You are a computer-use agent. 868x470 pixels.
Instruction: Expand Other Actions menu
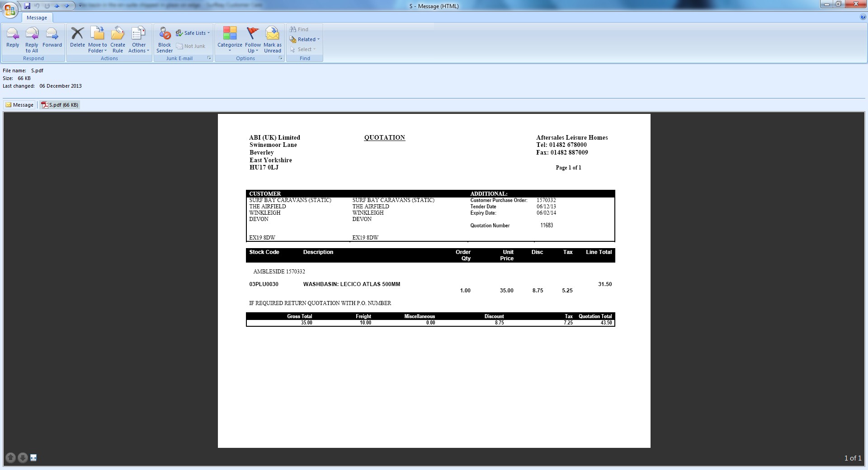(139, 40)
